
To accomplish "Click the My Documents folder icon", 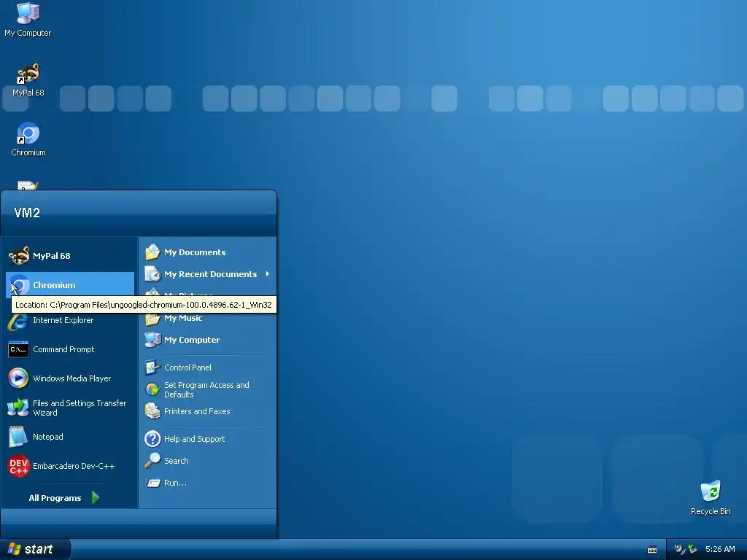I will coord(152,252).
